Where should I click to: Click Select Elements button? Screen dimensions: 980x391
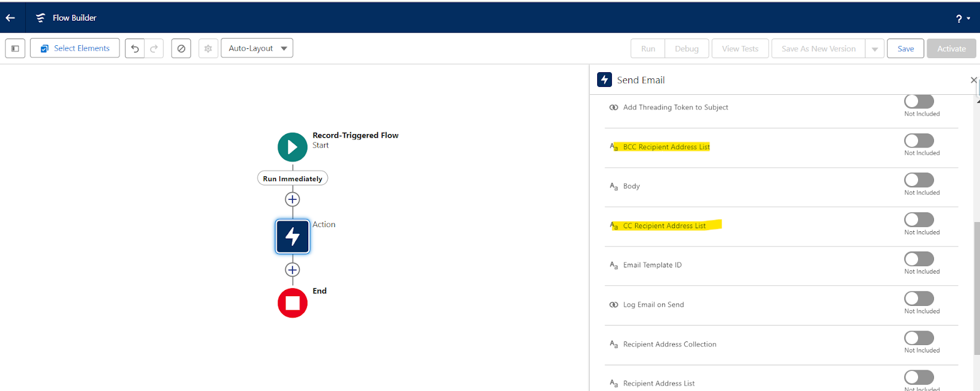(75, 48)
